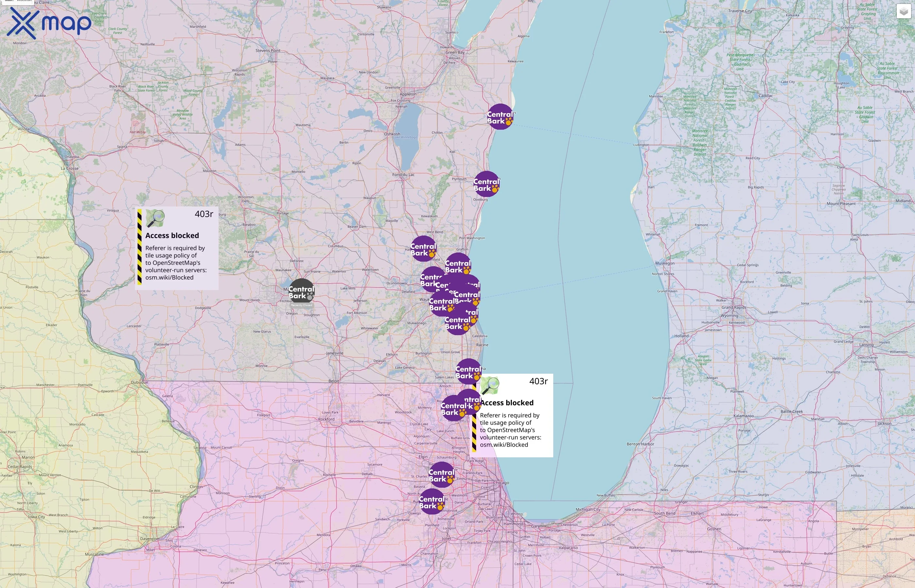Select Central Bark marker near St. Charles

442,475
